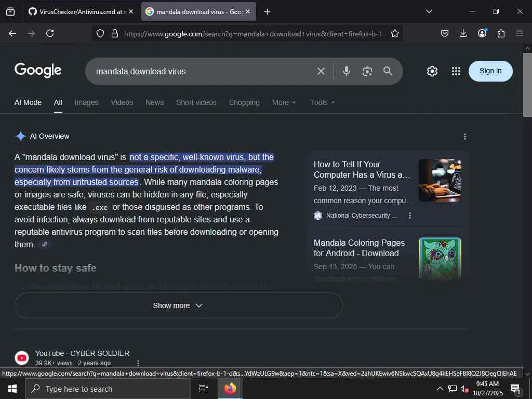Go back to previous page
532x399 pixels.
(x=12, y=33)
